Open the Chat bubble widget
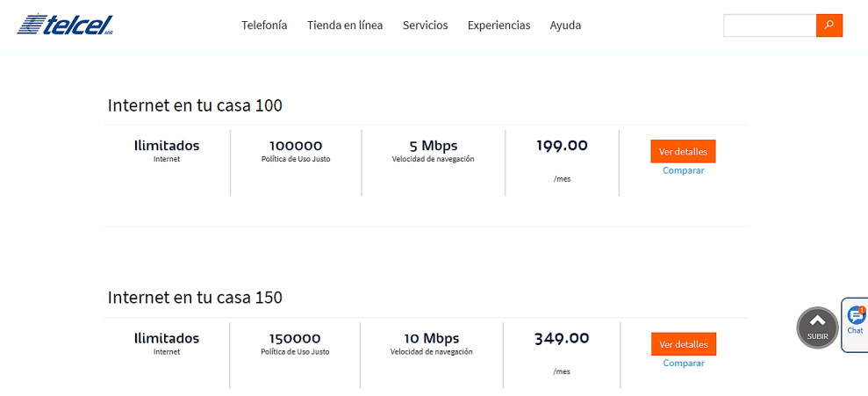The width and height of the screenshot is (868, 396). tap(856, 322)
